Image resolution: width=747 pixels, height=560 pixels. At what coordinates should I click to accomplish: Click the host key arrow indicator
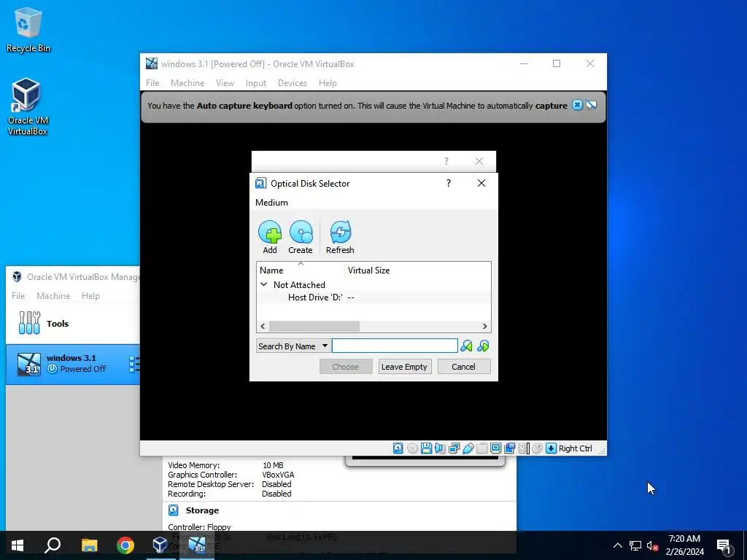[551, 448]
